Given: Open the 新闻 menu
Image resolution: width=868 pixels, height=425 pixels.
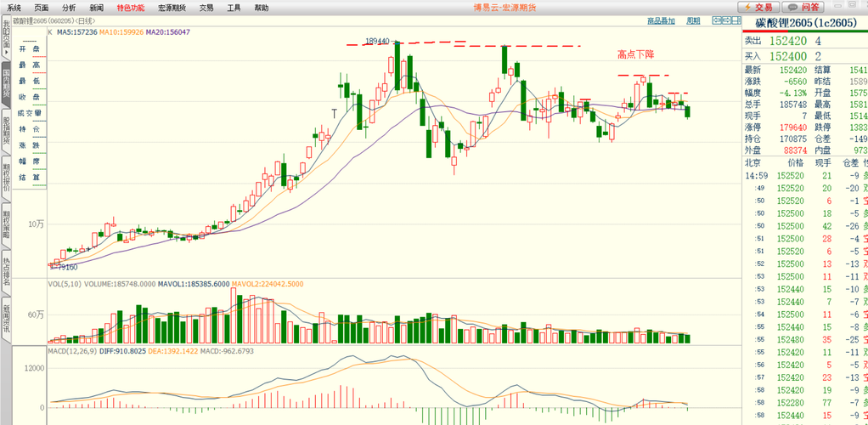Looking at the screenshot, I should click(96, 8).
